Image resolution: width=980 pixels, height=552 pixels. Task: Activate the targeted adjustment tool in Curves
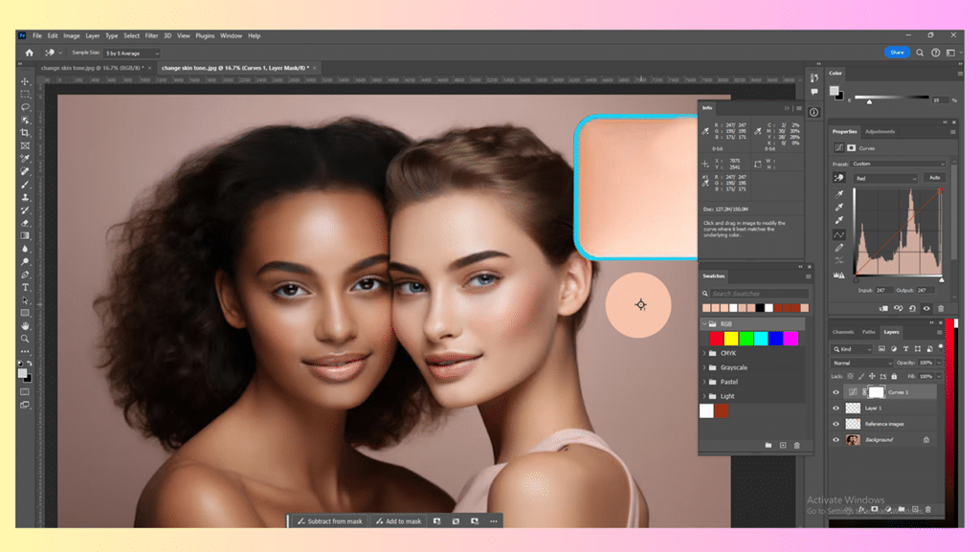(839, 178)
